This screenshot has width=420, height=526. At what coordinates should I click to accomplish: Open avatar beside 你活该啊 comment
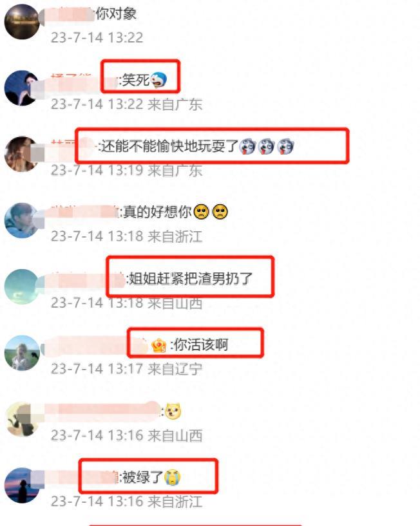point(22,353)
